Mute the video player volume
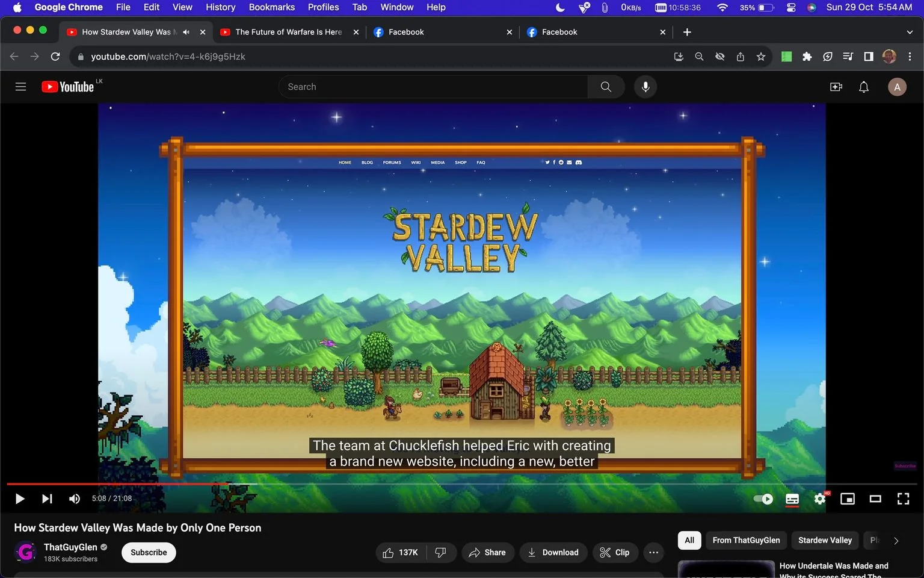The height and width of the screenshot is (578, 924). (75, 499)
